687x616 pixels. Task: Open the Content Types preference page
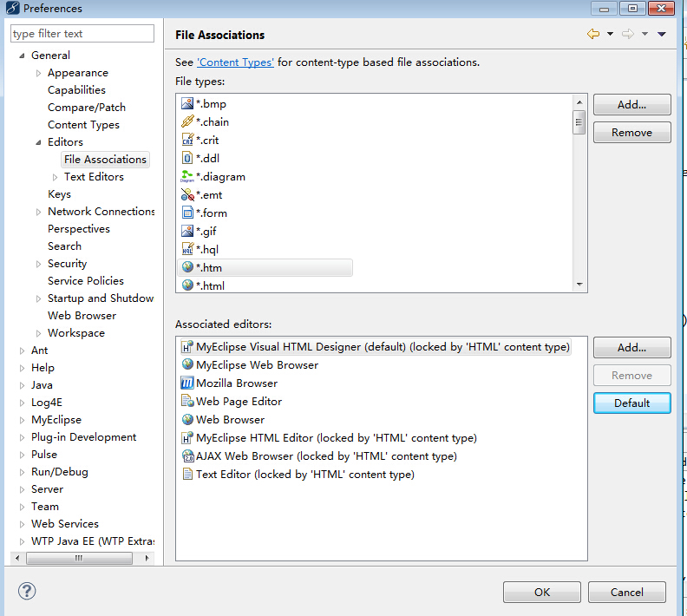point(83,125)
